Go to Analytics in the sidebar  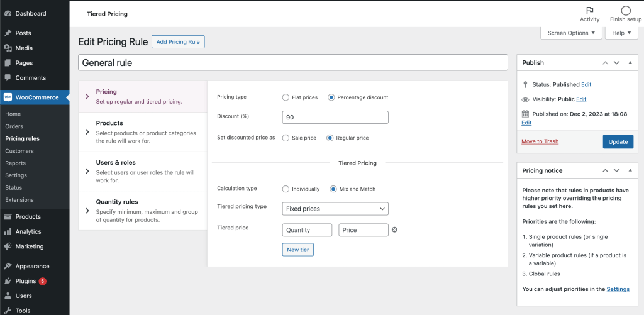click(28, 231)
